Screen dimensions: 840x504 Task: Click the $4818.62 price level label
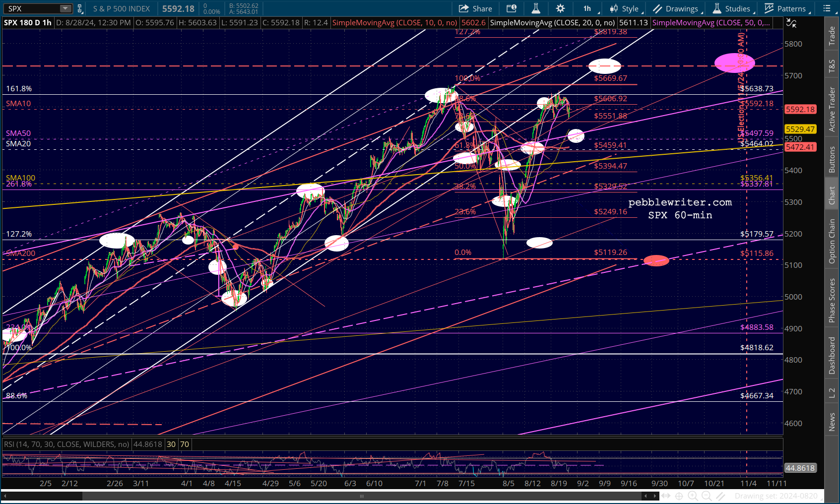757,347
